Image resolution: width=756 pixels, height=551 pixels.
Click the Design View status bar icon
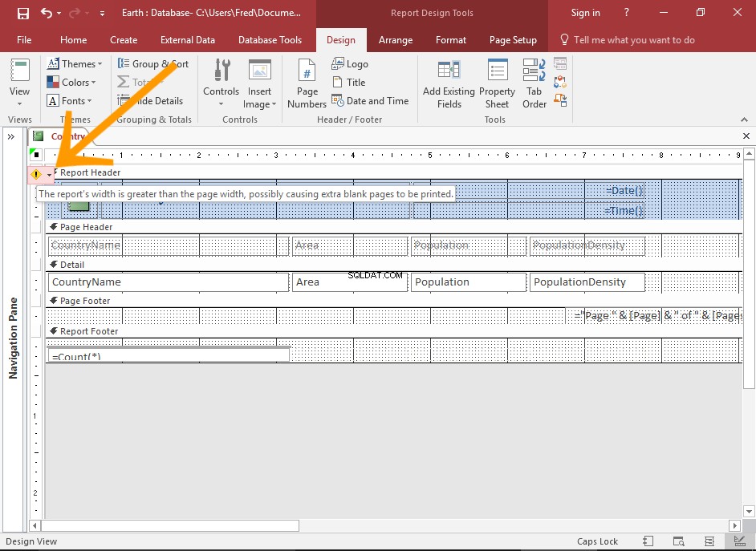[x=738, y=541]
